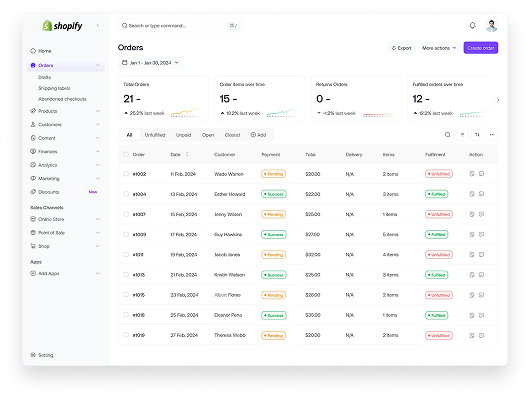Click second action icon for Albert Flores row
This screenshot has width=530, height=399.
[481, 295]
